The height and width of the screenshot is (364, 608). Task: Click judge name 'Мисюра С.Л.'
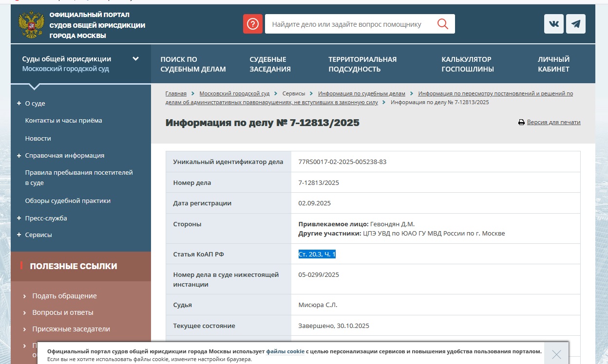pyautogui.click(x=318, y=305)
